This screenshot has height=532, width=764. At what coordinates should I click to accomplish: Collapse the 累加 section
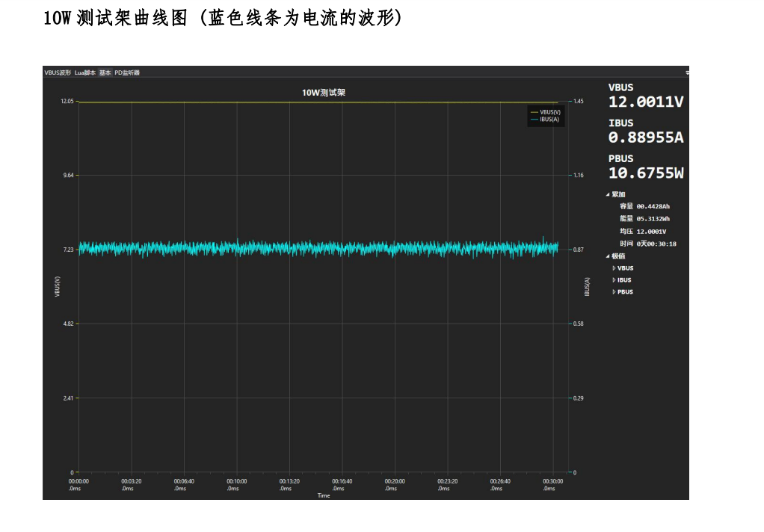click(x=608, y=194)
